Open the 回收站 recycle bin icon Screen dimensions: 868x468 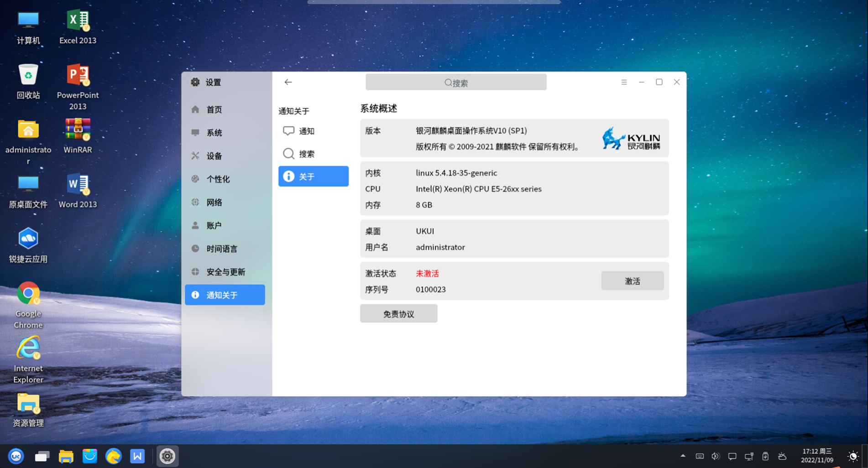pos(28,82)
